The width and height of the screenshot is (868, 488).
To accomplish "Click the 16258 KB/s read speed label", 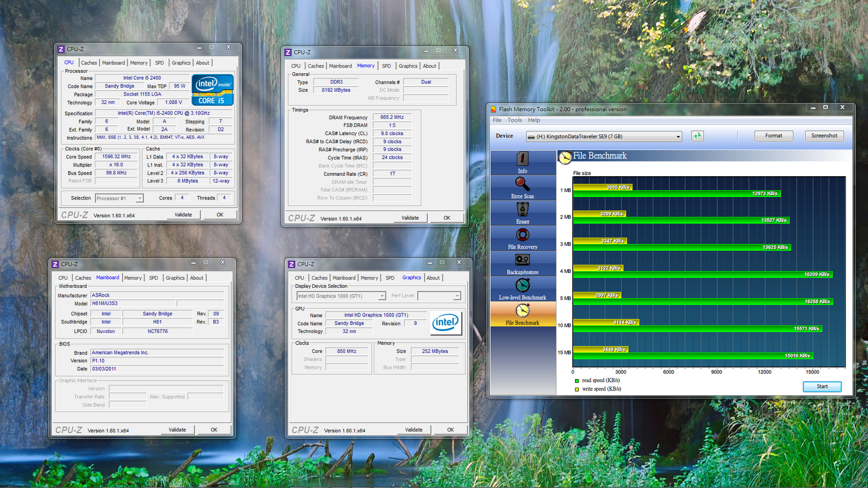I will click(817, 301).
